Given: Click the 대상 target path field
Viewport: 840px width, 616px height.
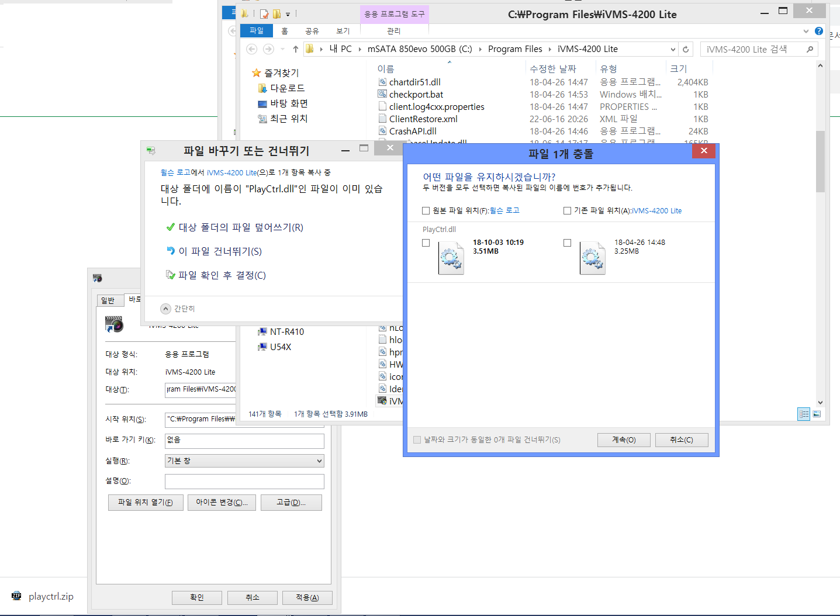Looking at the screenshot, I should tap(201, 389).
